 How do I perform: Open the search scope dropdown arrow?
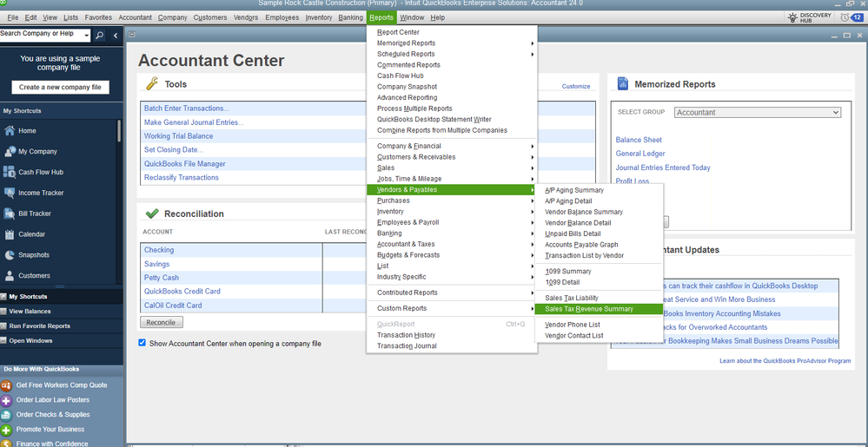coord(87,36)
